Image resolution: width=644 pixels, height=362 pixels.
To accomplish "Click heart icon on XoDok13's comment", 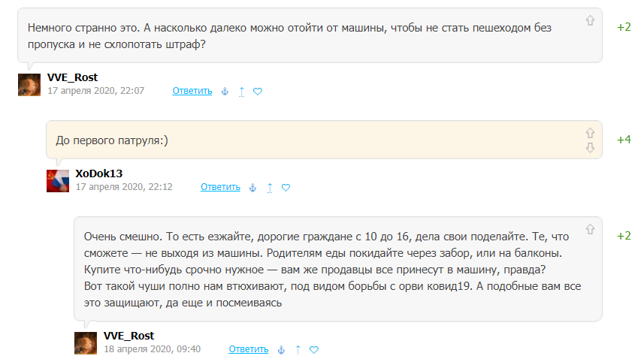I will click(286, 188).
